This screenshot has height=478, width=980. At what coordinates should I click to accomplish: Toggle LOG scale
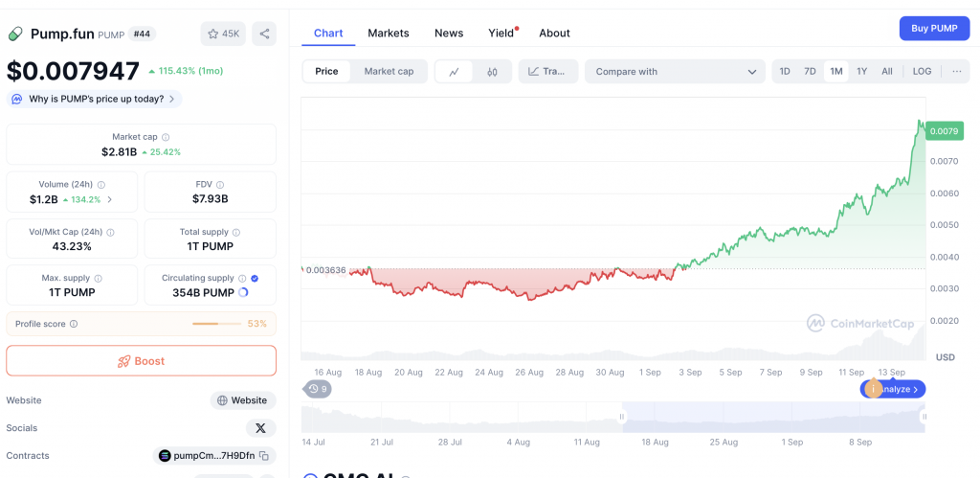922,71
